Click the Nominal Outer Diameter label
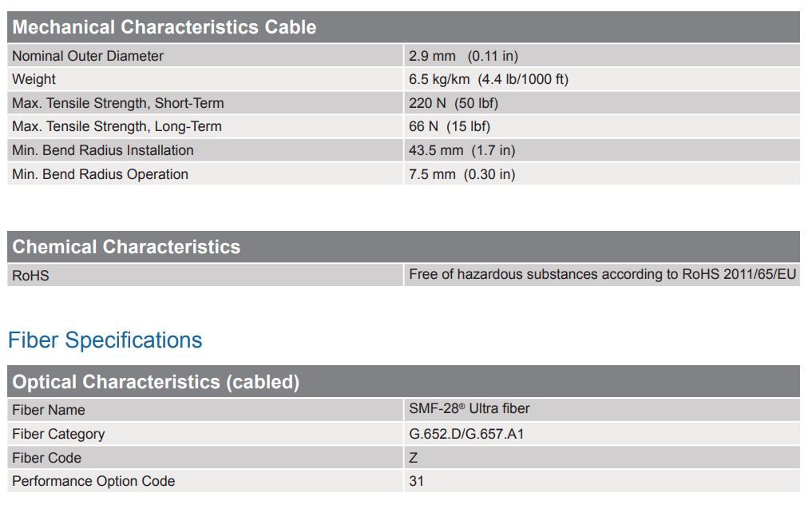 click(x=88, y=56)
